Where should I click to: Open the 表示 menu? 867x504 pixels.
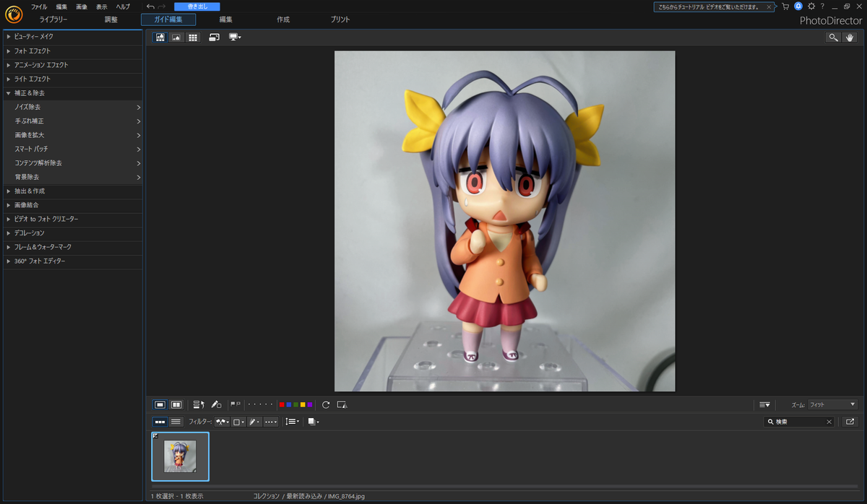click(x=102, y=6)
